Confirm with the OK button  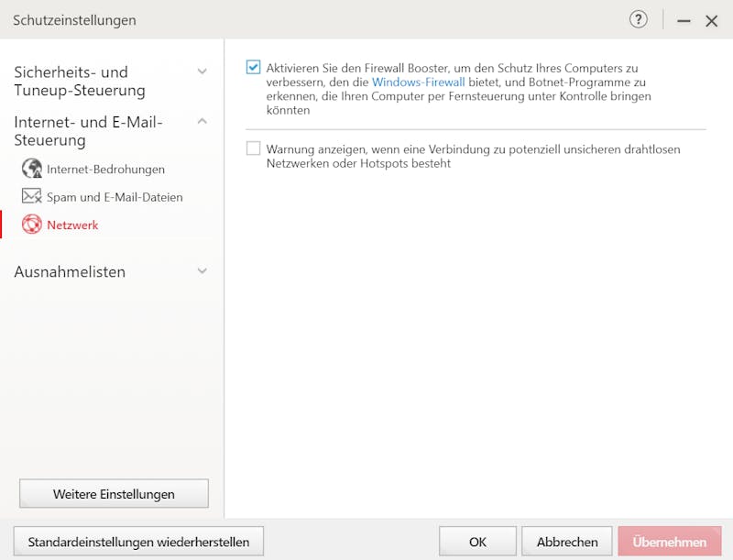[477, 542]
